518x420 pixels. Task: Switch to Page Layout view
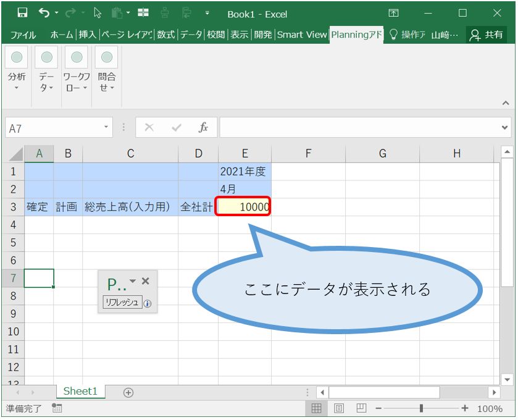coord(339,408)
